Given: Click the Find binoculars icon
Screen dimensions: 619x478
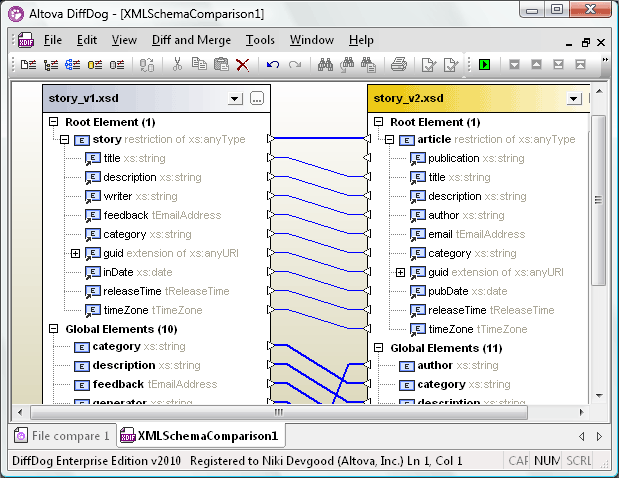Looking at the screenshot, I should 325,64.
